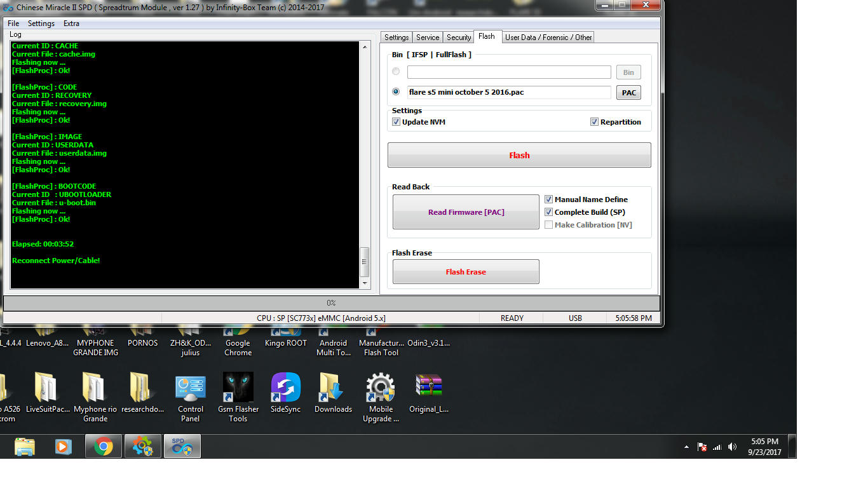Open the Downloads folder shortcut
This screenshot has height=488, width=868.
[333, 389]
